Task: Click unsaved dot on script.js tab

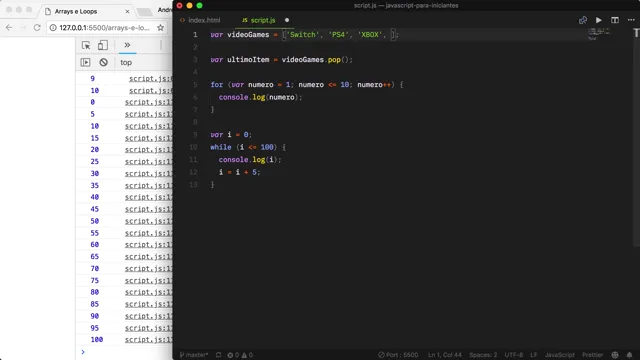Action: (x=287, y=20)
